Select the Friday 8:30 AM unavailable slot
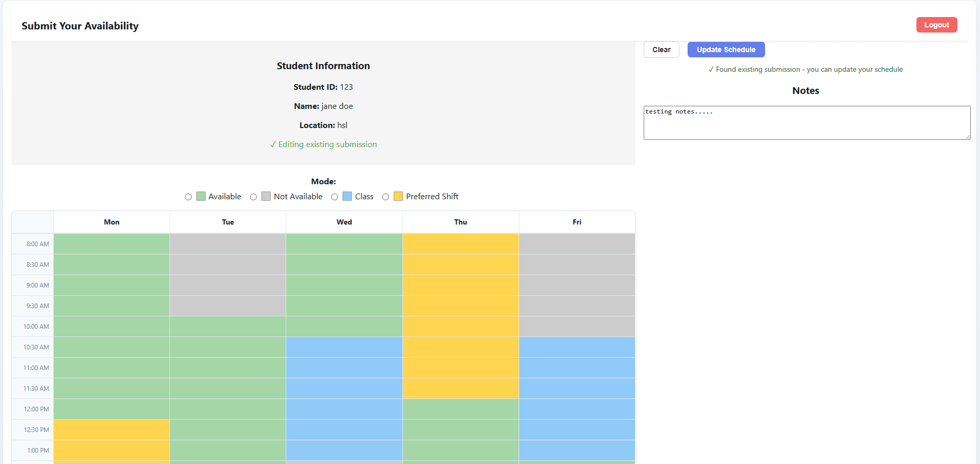This screenshot has width=980, height=464. point(577,265)
